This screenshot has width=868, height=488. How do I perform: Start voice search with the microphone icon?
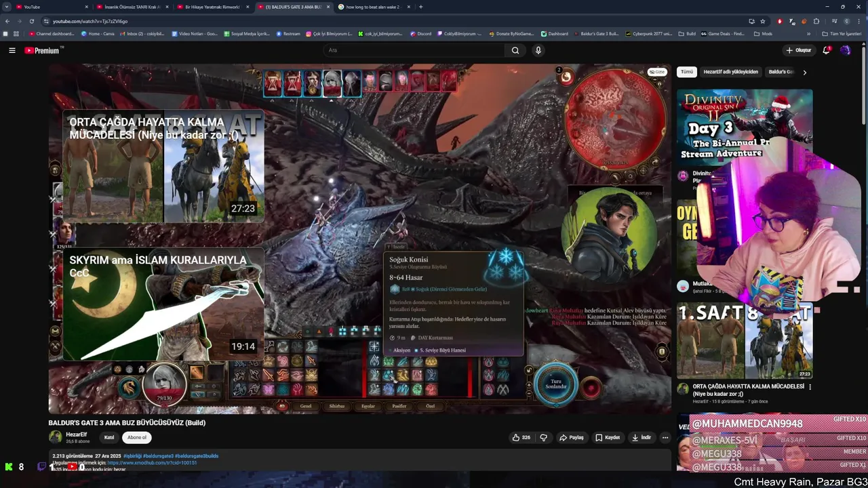tap(538, 50)
